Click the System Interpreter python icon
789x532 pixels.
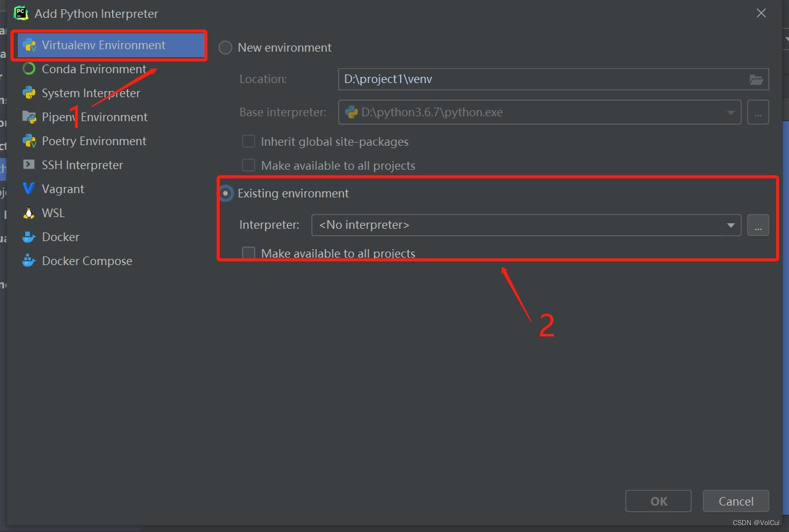click(29, 93)
